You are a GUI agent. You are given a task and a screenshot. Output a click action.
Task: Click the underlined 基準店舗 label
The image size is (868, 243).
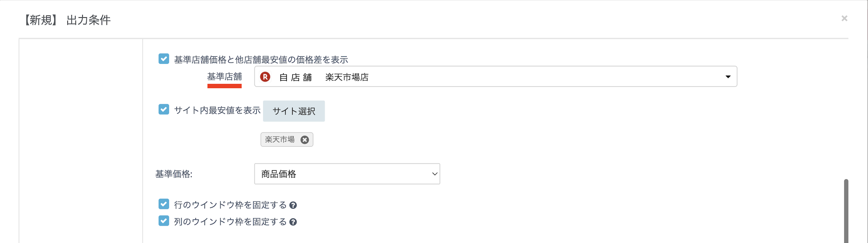(x=224, y=77)
